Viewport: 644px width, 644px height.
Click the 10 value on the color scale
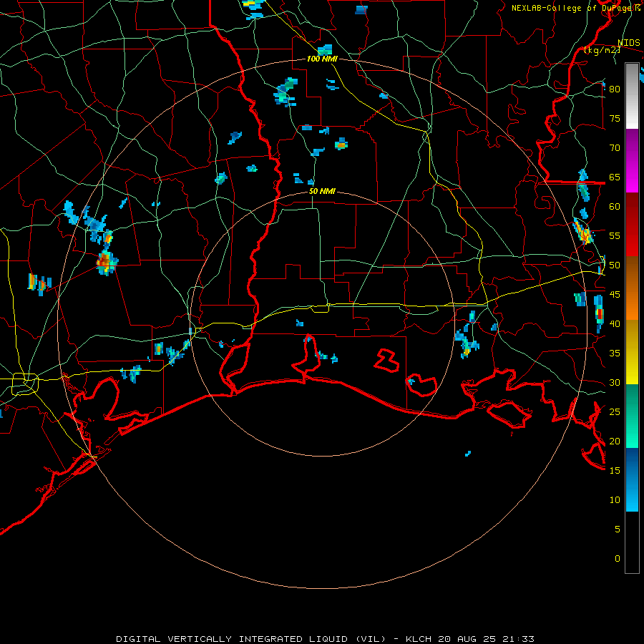[x=615, y=500]
